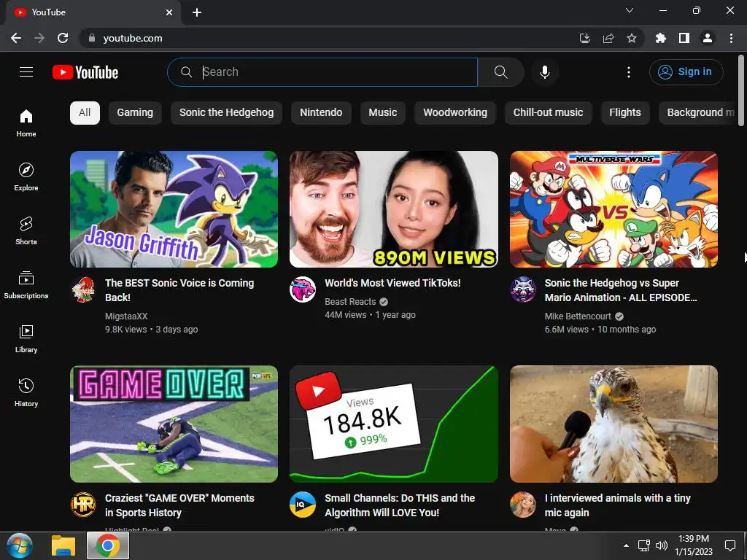
Task: Click the youtube.com address bar
Action: [x=329, y=38]
